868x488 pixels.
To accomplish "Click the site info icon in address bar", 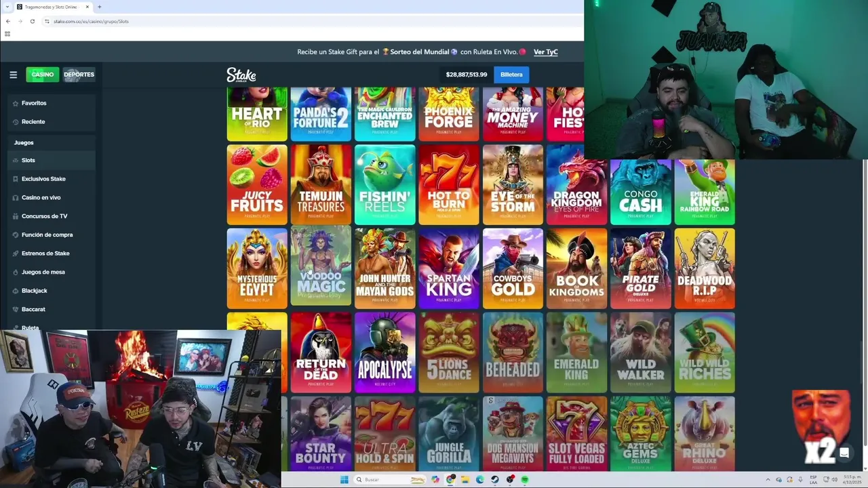I will [47, 21].
